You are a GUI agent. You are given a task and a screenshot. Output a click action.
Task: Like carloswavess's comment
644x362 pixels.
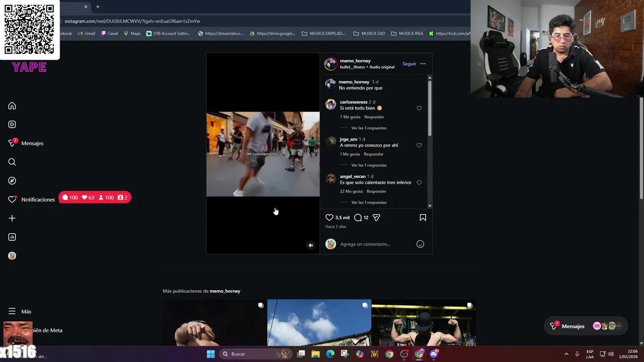(419, 108)
